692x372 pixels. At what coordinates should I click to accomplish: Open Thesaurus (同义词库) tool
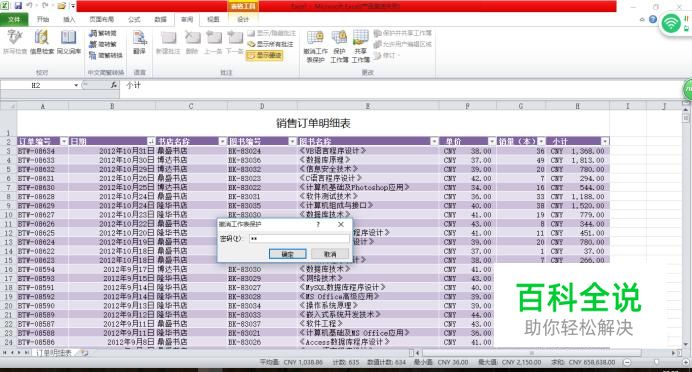tap(69, 42)
